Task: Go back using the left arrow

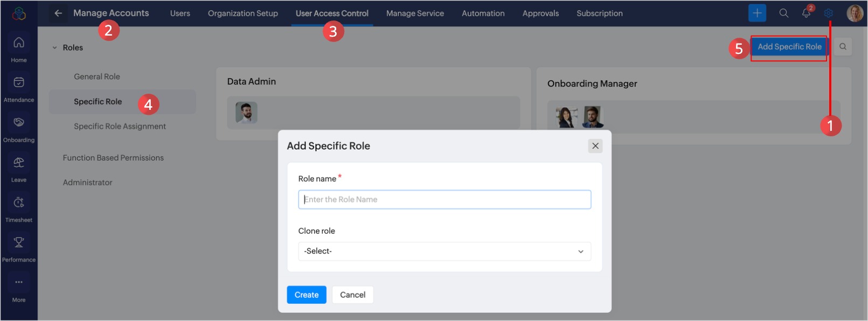Action: tap(58, 13)
